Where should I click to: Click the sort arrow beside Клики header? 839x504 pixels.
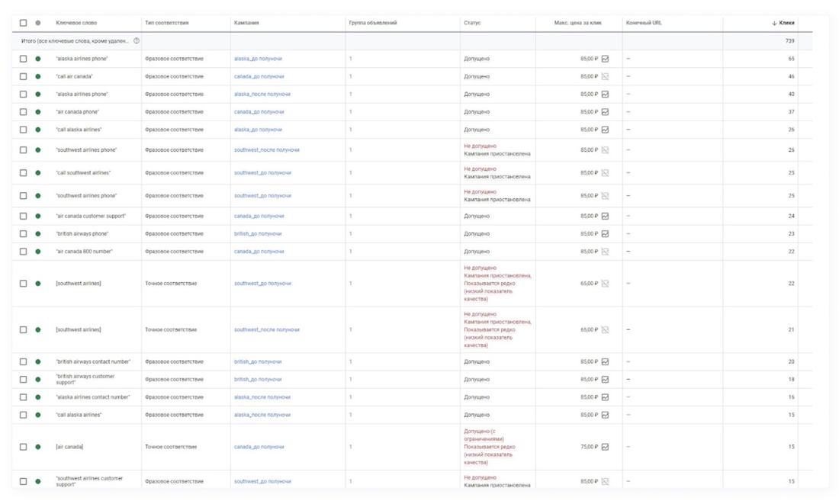click(x=774, y=23)
